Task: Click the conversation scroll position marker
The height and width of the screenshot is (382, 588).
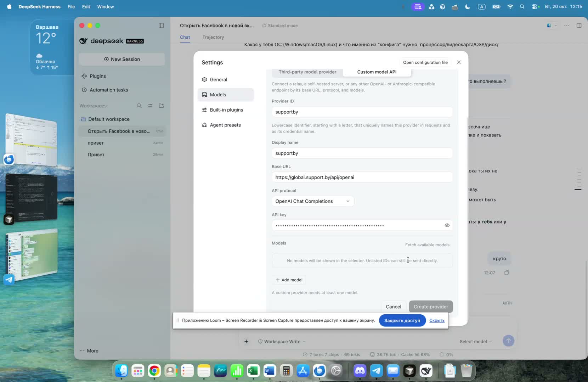Action: click(x=578, y=190)
